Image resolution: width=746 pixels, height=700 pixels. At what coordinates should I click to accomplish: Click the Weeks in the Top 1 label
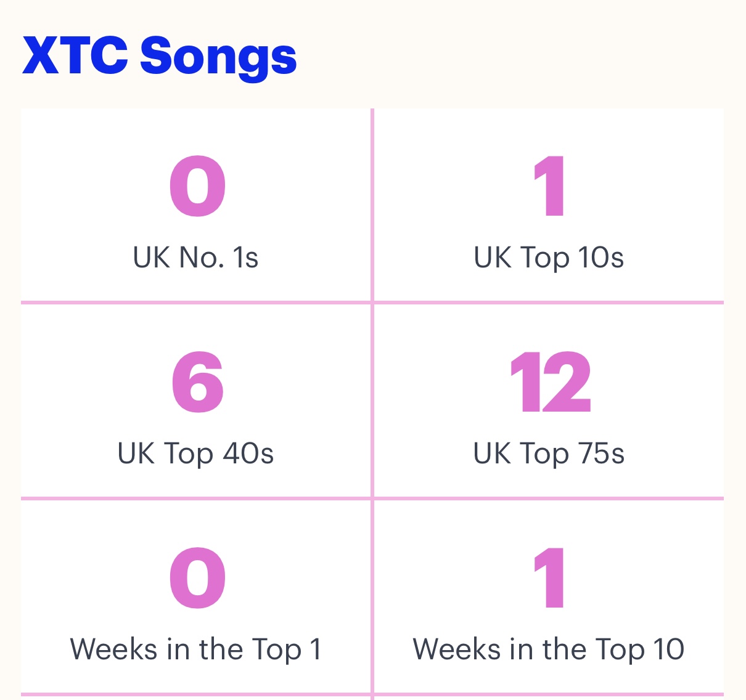tap(195, 649)
